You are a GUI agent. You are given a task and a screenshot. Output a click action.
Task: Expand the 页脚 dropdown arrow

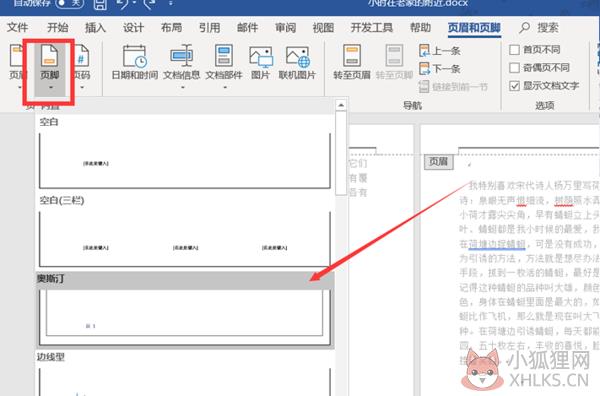[x=51, y=88]
